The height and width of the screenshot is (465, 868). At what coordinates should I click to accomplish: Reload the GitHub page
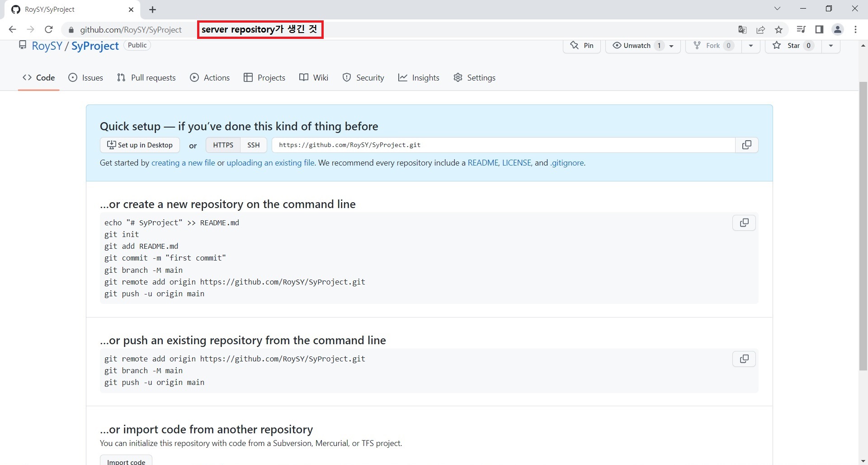coord(49,29)
